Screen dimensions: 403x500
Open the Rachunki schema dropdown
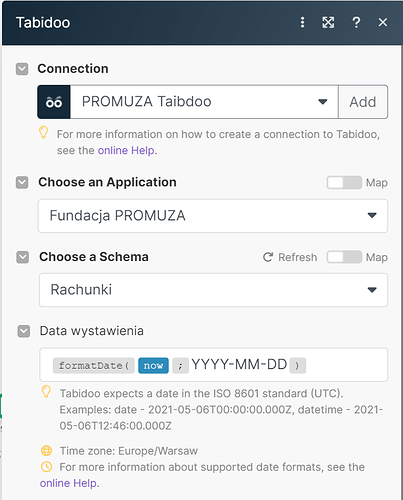coord(213,290)
